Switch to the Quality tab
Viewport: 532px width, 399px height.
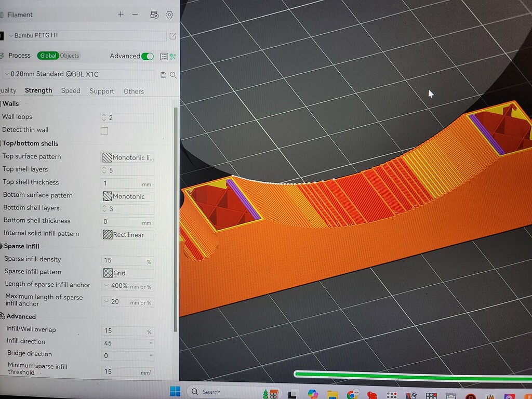point(8,90)
